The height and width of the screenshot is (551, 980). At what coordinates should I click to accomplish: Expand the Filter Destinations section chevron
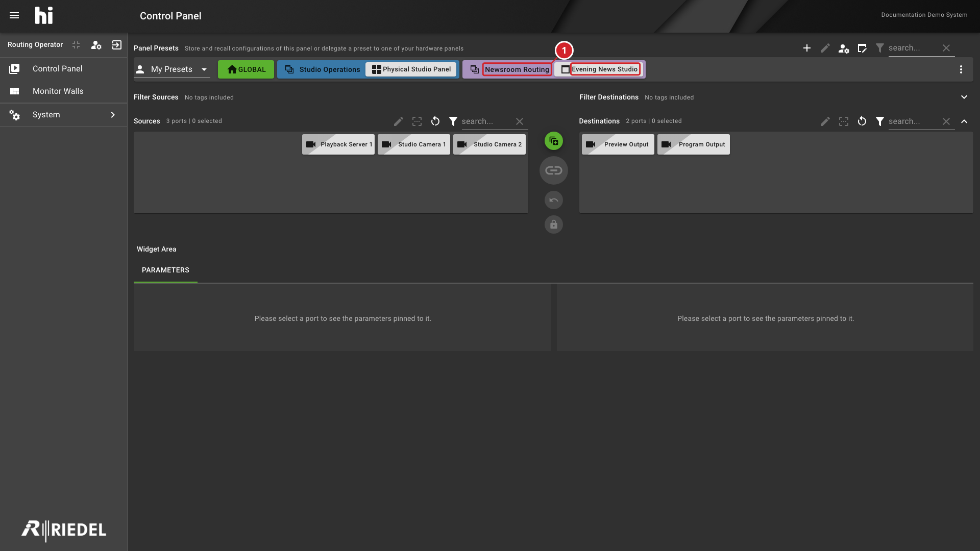(x=964, y=97)
